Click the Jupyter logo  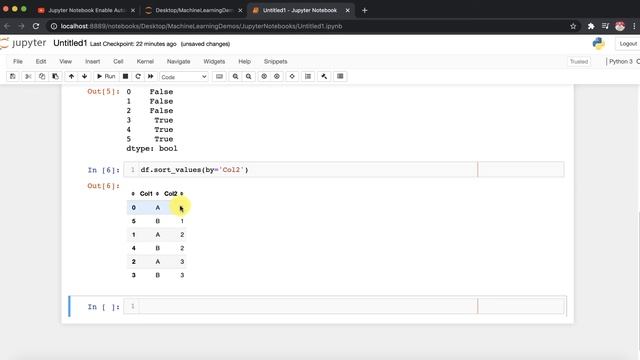23,43
